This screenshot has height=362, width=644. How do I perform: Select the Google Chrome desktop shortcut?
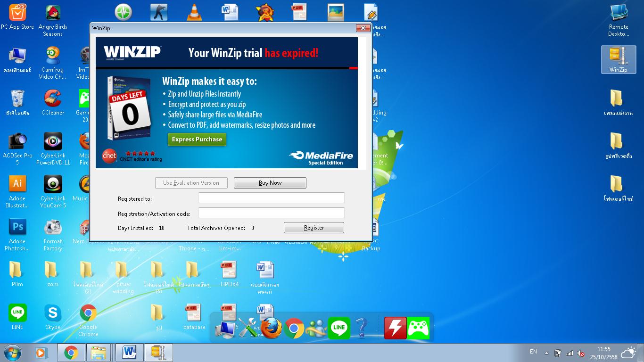[x=88, y=321]
